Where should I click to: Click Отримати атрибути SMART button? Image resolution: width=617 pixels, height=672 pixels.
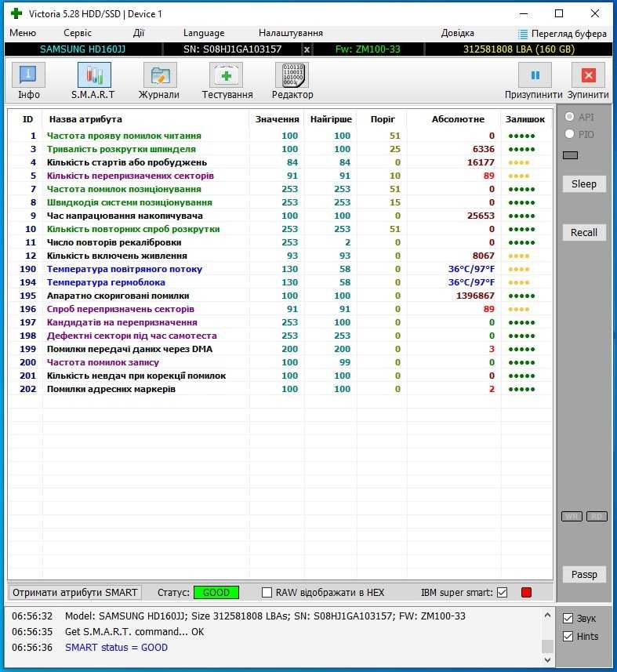click(x=75, y=592)
